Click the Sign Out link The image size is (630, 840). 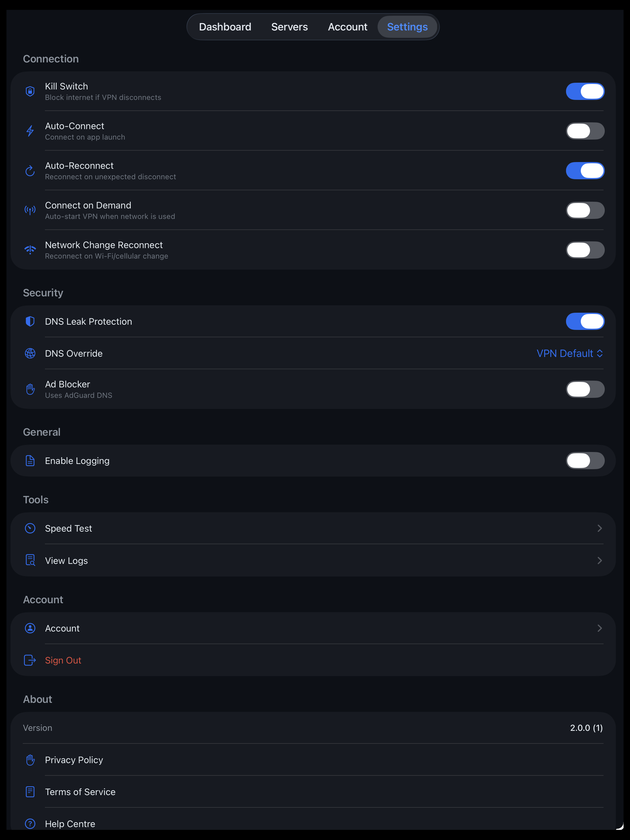coord(63,660)
